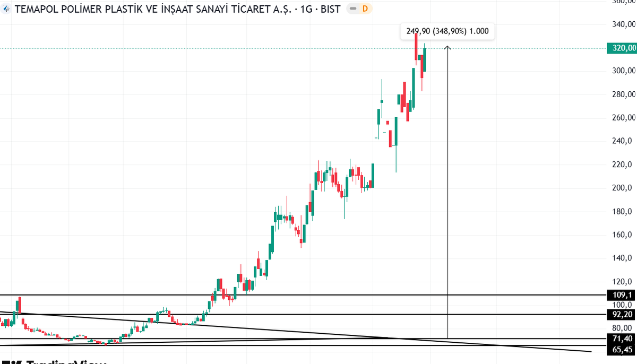Click the 260,00 price axis value

(x=624, y=118)
